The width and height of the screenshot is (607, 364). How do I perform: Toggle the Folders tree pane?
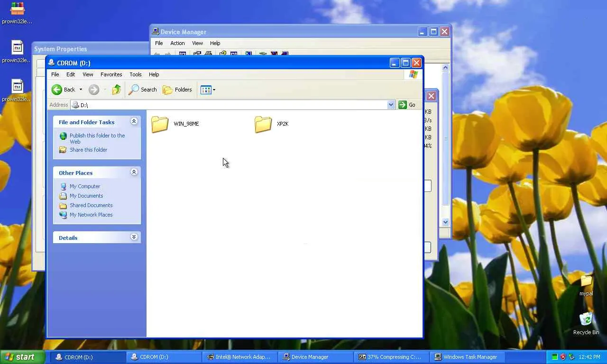coord(177,90)
